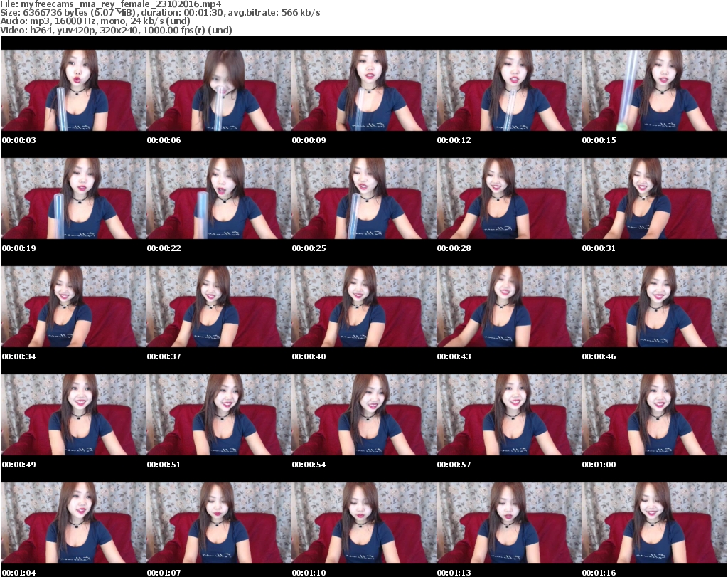Click the Video h264 info line
The width and height of the screenshot is (728, 577).
pyautogui.click(x=116, y=30)
